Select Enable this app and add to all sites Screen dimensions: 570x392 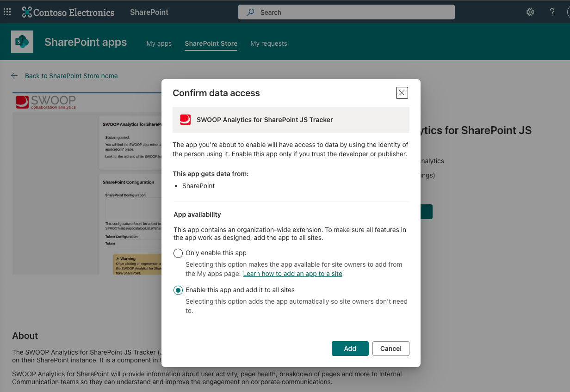[x=178, y=290]
